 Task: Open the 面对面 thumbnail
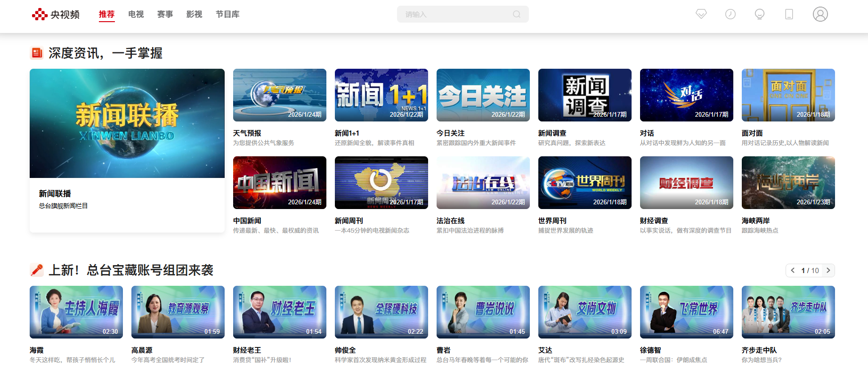coord(788,95)
